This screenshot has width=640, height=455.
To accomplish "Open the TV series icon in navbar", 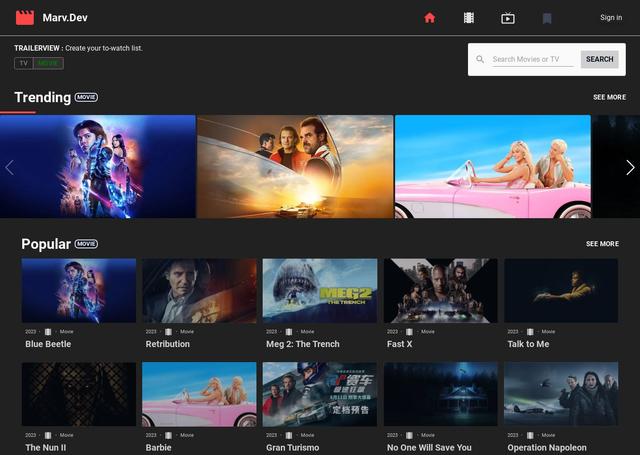I will click(x=508, y=18).
